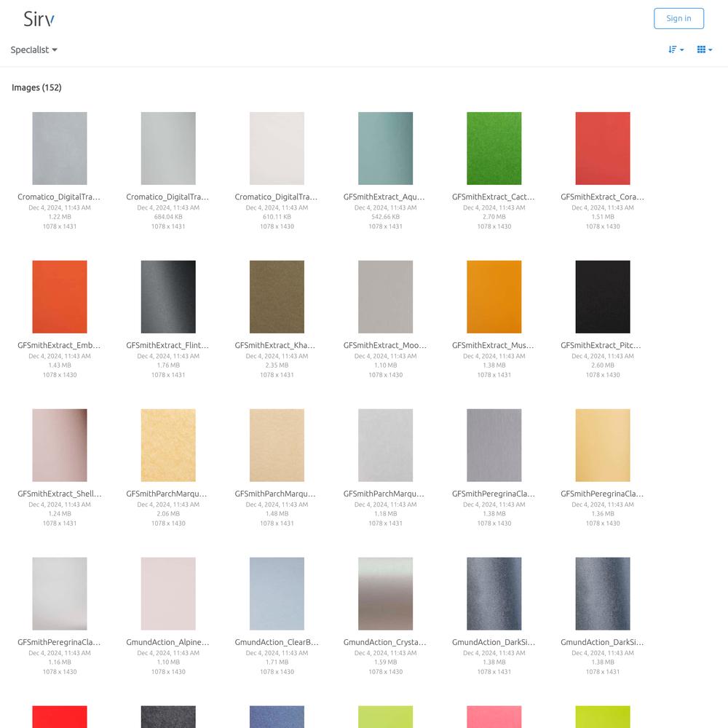Click the file name GmundAction_ClearB…
Screen dimensions: 728x728
277,643
